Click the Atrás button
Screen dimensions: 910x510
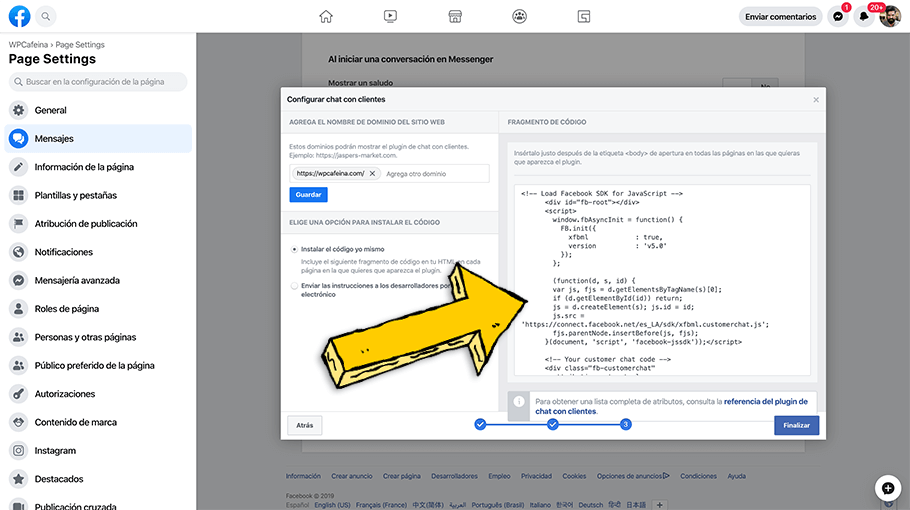pos(305,425)
